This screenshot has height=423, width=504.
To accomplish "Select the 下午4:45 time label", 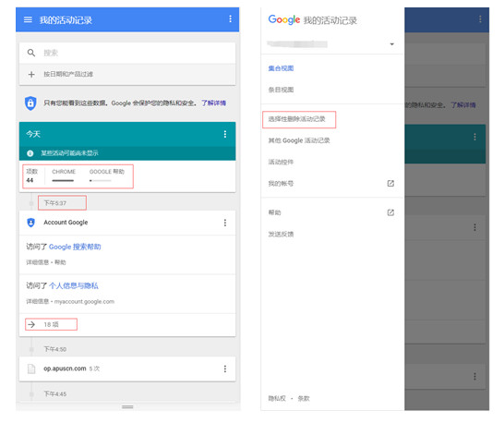I will point(55,393).
